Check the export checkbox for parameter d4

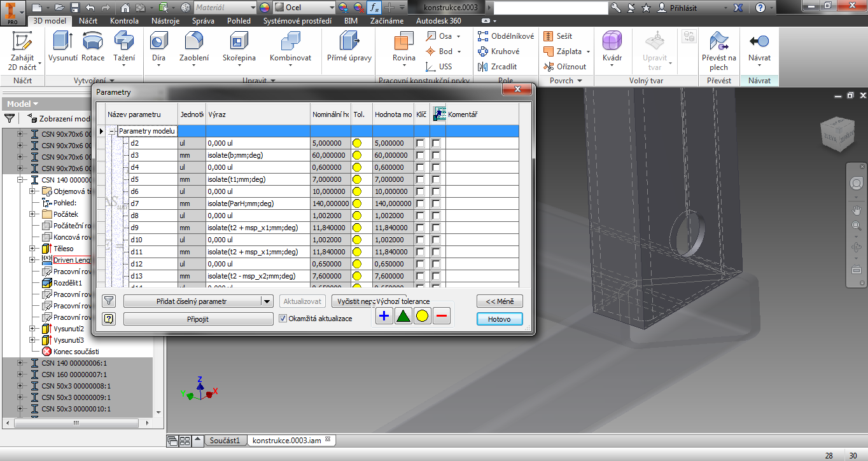(x=436, y=167)
